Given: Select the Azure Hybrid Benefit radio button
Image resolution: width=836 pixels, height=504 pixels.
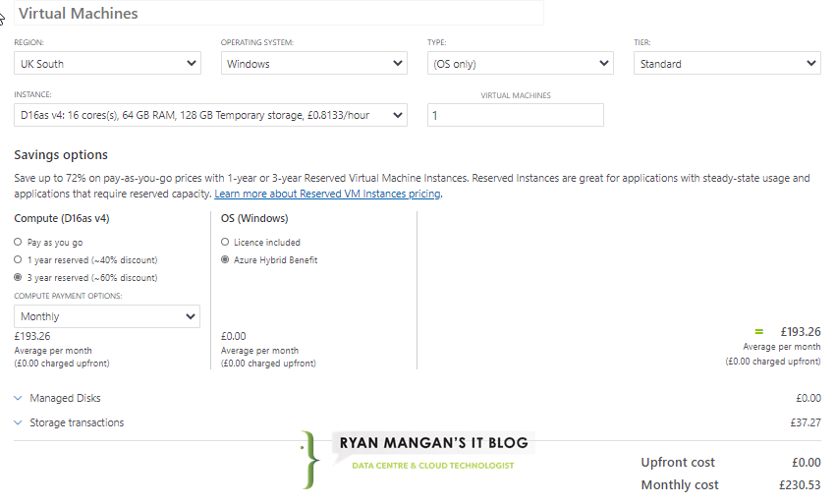Looking at the screenshot, I should click(x=225, y=259).
